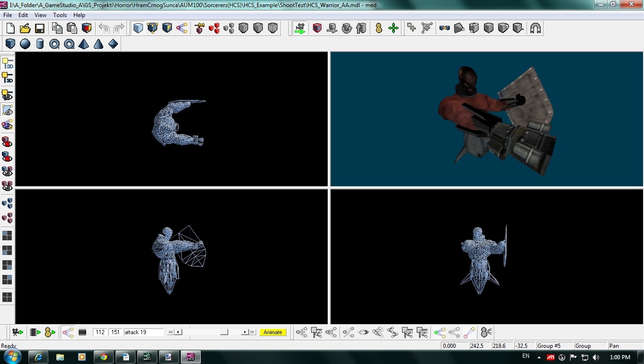Viewport: 644px width, 364px height.
Task: Activate the move object tool
Action: coord(332,28)
